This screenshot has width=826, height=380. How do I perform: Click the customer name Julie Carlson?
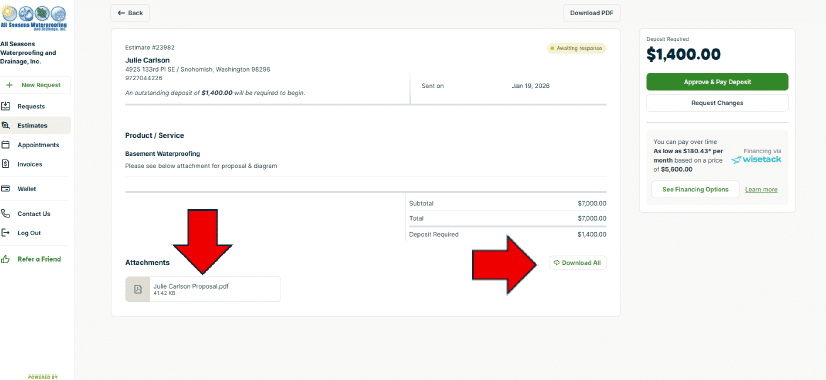[x=148, y=60]
